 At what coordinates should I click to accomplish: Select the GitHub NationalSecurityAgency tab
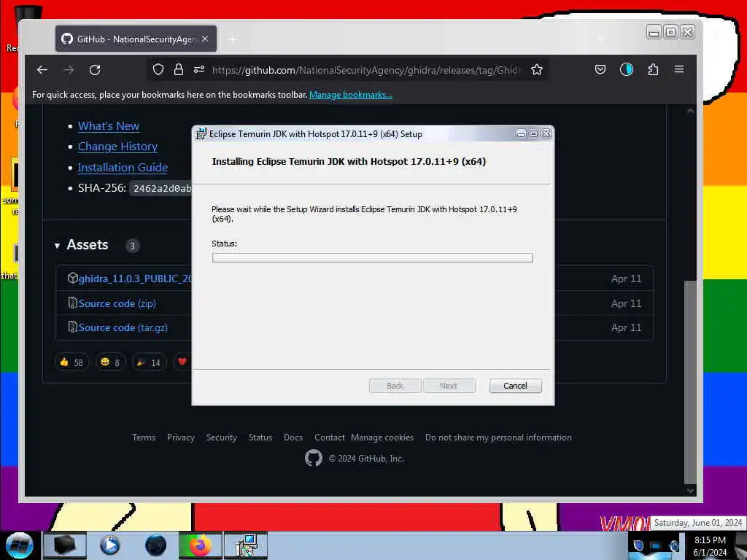click(136, 39)
